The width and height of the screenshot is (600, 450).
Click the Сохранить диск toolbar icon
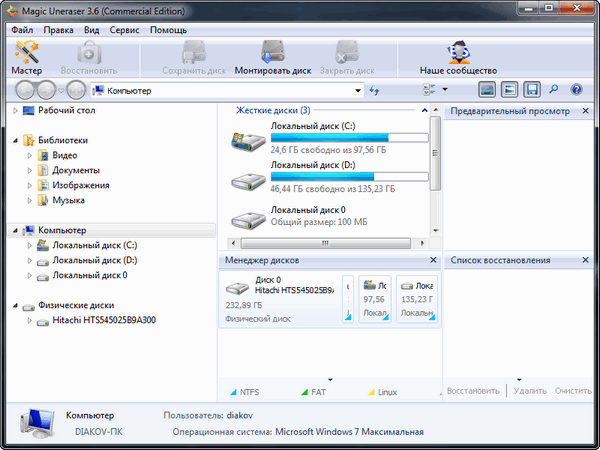[x=194, y=58]
